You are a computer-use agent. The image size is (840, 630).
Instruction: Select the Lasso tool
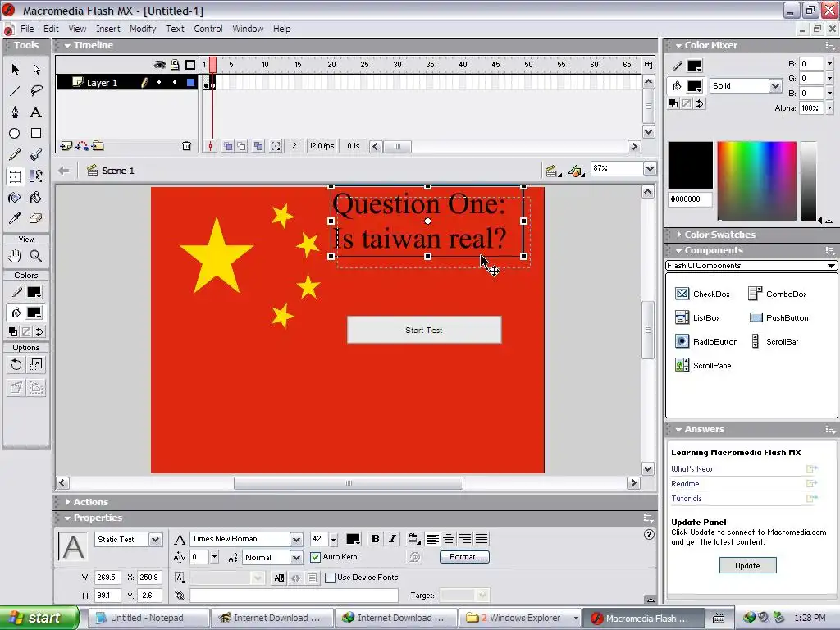pos(36,90)
